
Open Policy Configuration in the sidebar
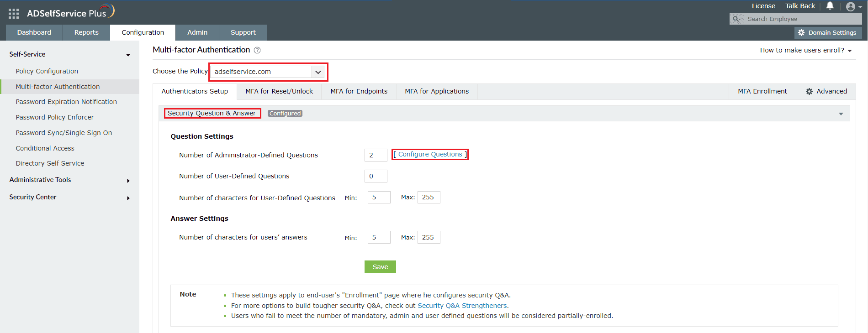point(47,71)
